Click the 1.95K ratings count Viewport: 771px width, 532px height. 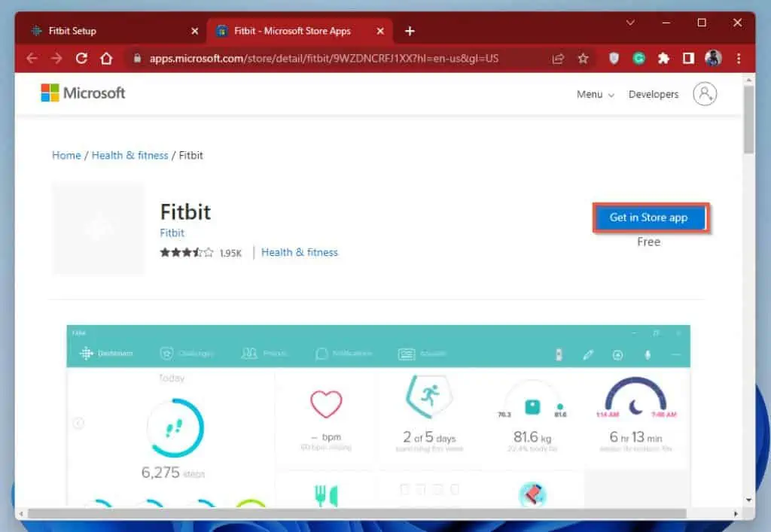click(x=230, y=253)
